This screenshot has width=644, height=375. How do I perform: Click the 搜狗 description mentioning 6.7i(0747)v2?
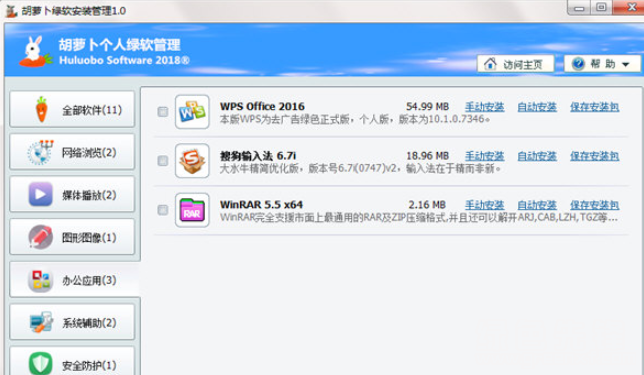(x=360, y=168)
